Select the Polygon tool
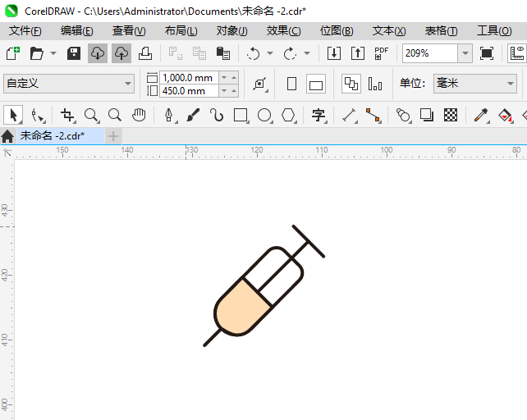 coord(288,115)
